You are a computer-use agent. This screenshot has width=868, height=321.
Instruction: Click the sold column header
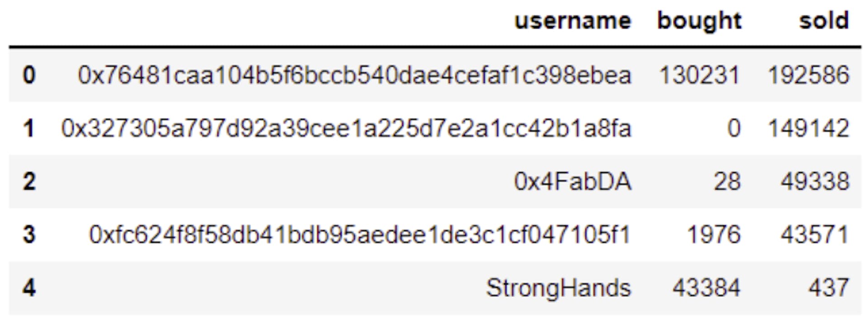tap(824, 21)
